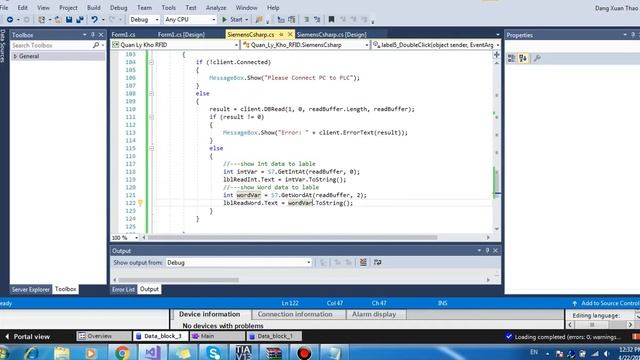Screen dimensions: 640x360
Task: Pin the Toolbox panel with auto-hide icon
Action: click(93, 35)
